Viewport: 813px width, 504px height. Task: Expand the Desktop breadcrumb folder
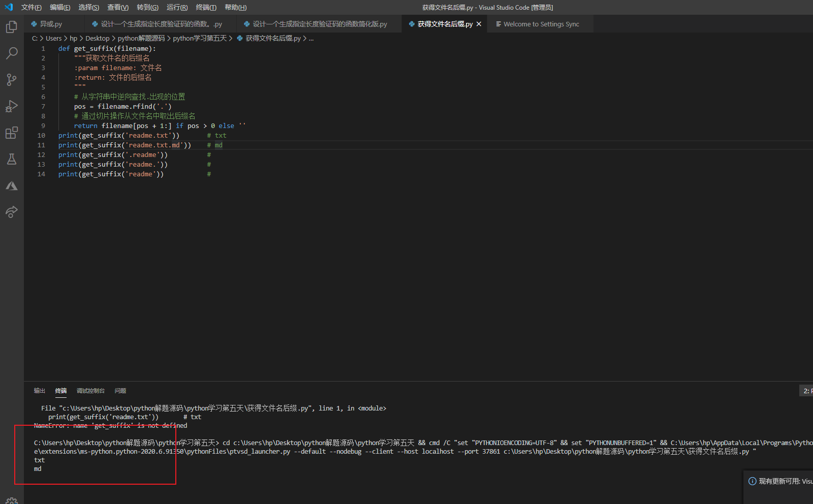pyautogui.click(x=97, y=38)
